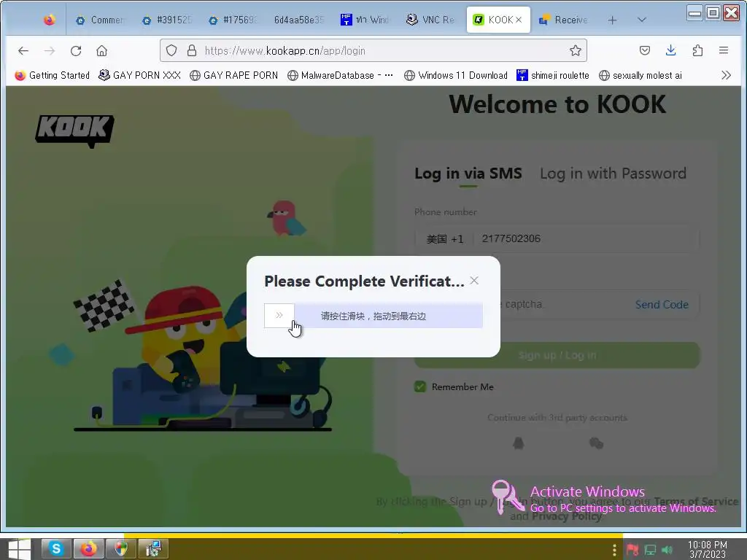Image resolution: width=747 pixels, height=560 pixels.
Task: Click the volume icon in system tray
Action: [667, 550]
